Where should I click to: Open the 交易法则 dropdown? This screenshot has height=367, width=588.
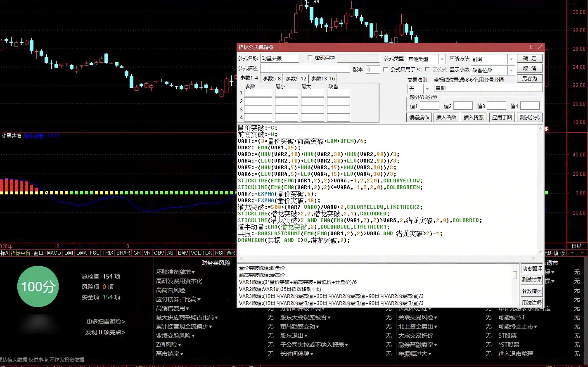tap(427, 89)
